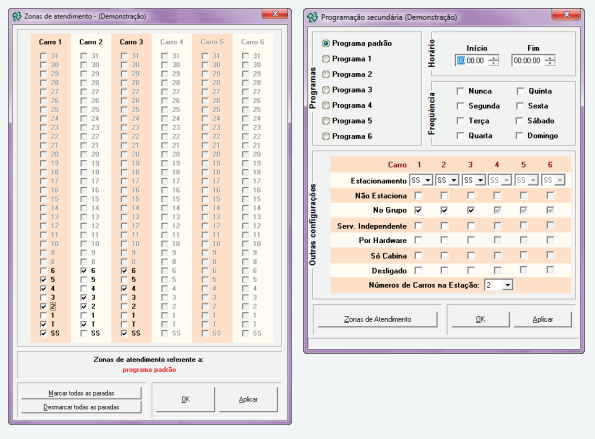Tick the Quarta checkbox
This screenshot has width=595, height=439.
tap(460, 135)
